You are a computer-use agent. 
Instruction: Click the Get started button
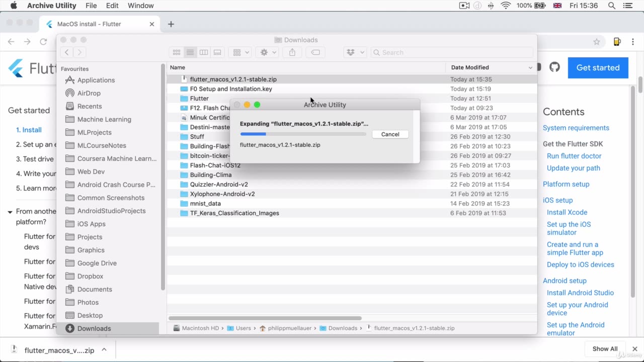598,67
